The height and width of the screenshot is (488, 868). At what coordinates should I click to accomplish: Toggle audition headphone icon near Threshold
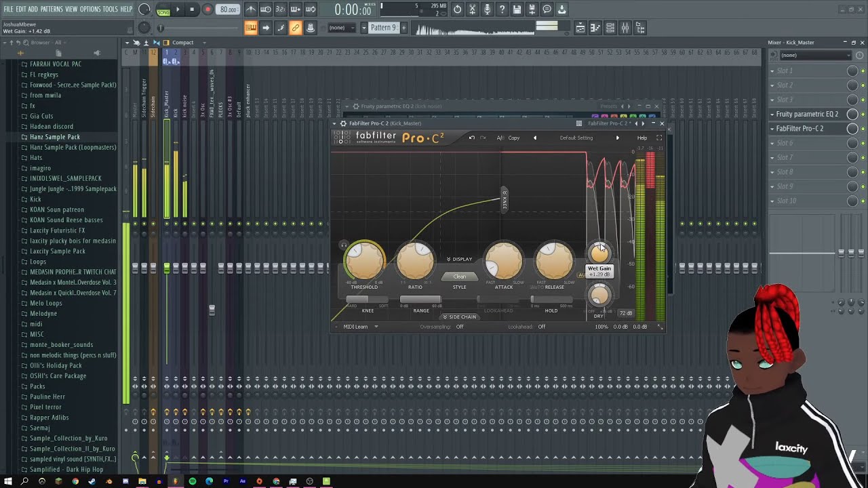click(344, 245)
